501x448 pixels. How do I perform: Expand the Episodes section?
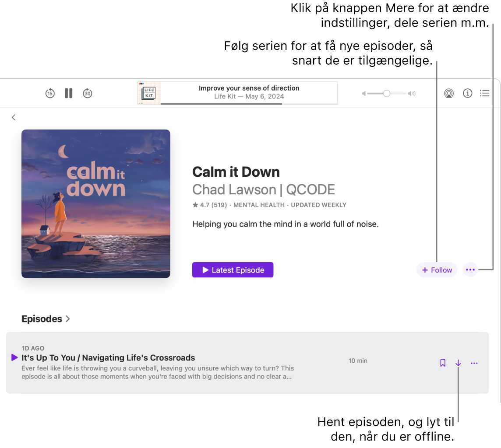pyautogui.click(x=46, y=319)
